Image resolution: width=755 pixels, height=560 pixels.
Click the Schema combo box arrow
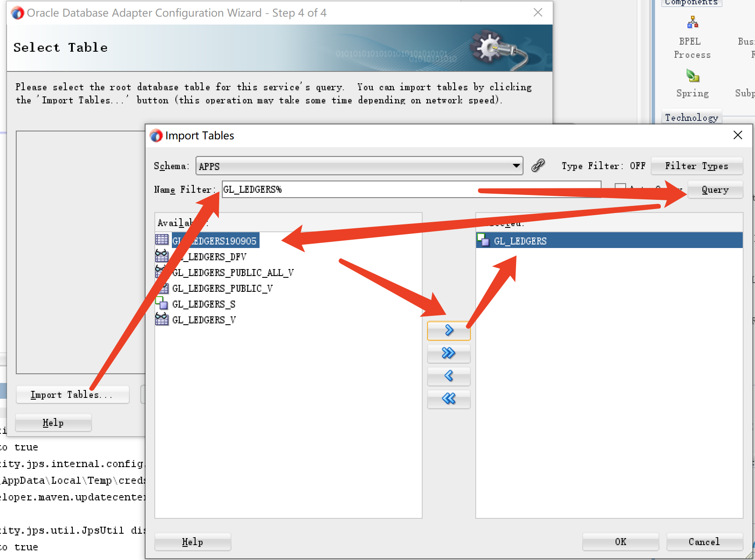point(516,166)
